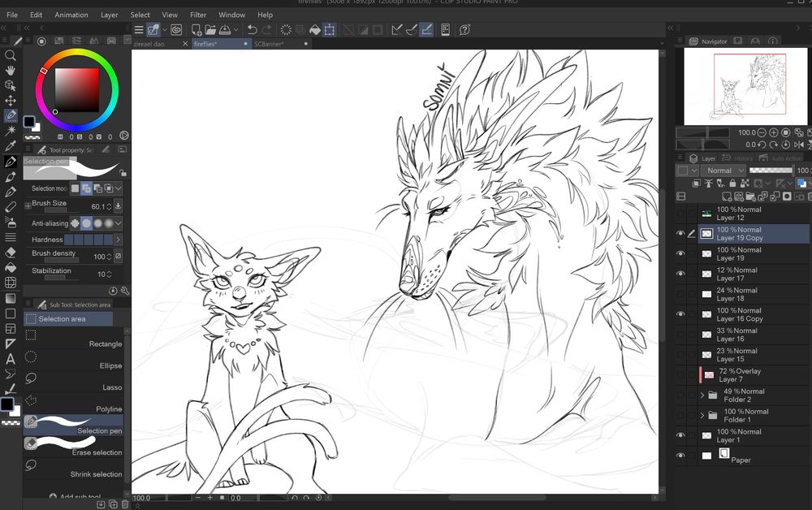Select the Polyline sub tool
Screen dimensions: 812x510
coord(73,404)
